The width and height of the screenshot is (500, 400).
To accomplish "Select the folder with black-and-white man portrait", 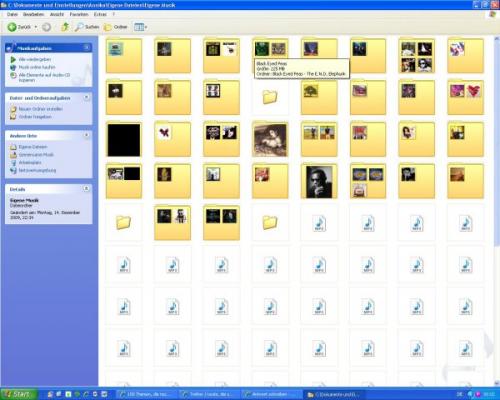I will tap(319, 181).
